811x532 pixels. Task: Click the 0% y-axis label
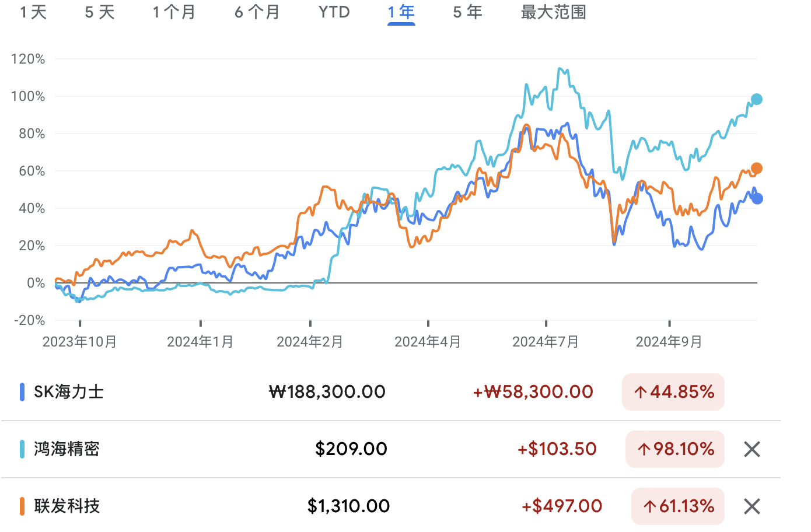coord(36,283)
